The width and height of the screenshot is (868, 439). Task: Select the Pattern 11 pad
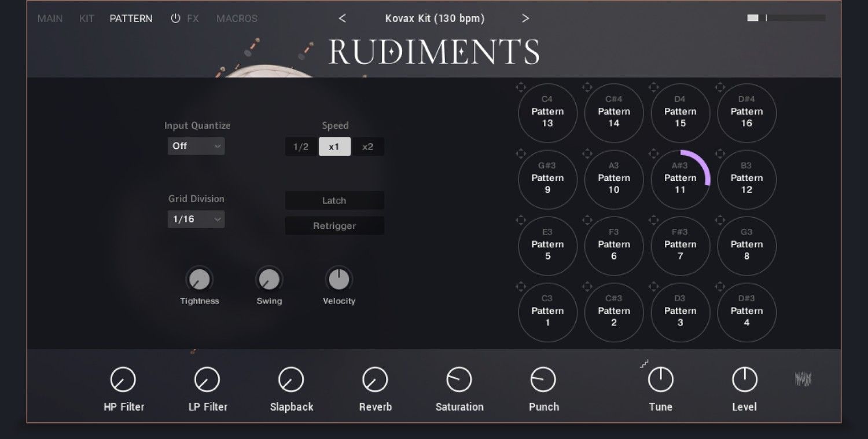point(681,180)
